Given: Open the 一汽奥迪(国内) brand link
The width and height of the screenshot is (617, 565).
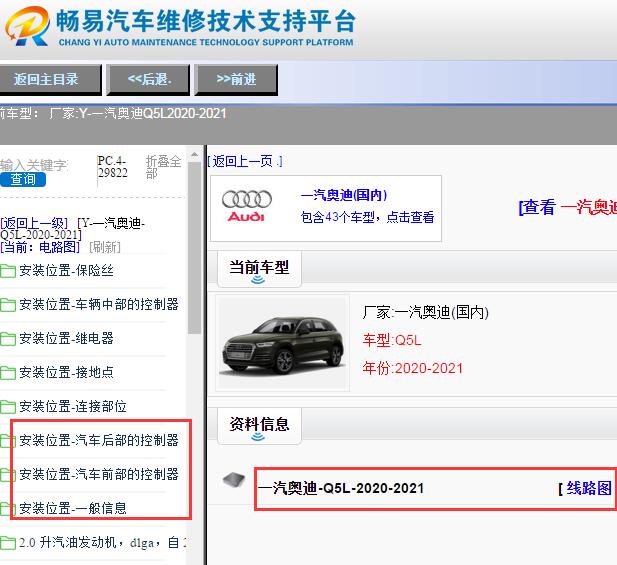Looking at the screenshot, I should [x=344, y=195].
